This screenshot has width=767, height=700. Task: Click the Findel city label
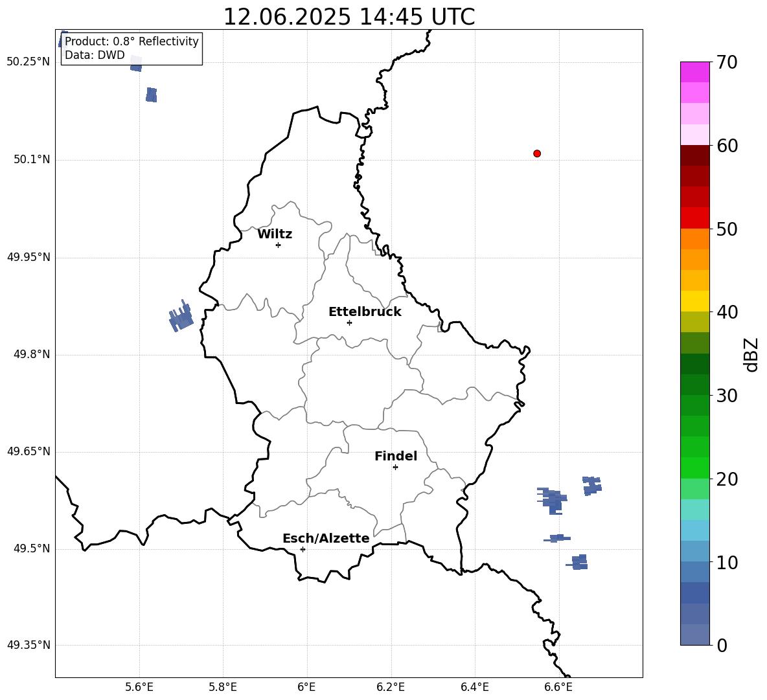coord(396,456)
